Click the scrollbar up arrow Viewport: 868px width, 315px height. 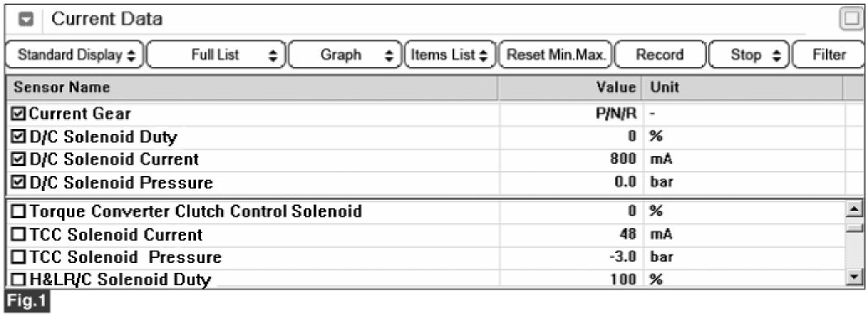point(856,209)
